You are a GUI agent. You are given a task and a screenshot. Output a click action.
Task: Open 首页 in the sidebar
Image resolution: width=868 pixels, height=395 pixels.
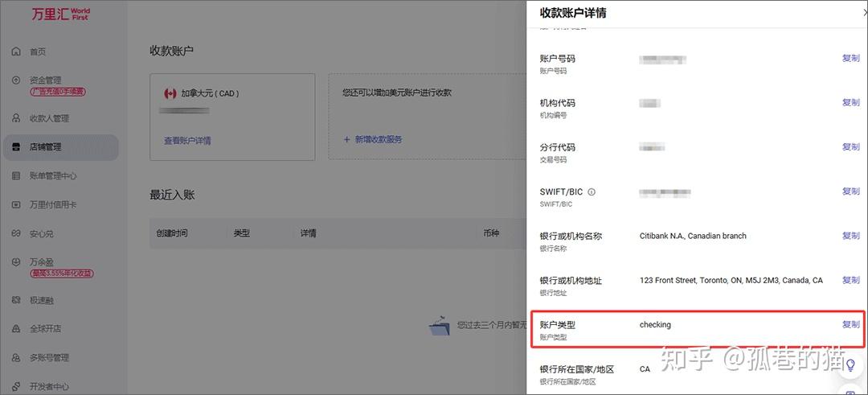(x=38, y=51)
